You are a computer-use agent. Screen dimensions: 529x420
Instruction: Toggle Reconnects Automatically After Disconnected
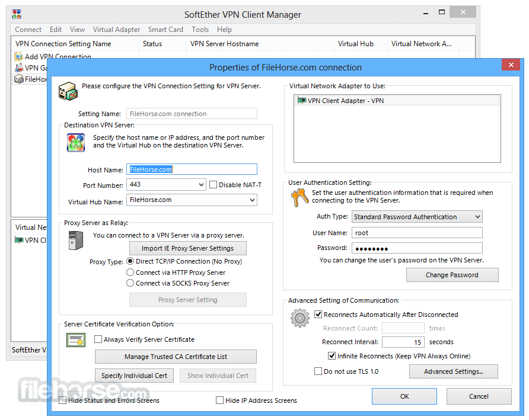[x=318, y=315]
